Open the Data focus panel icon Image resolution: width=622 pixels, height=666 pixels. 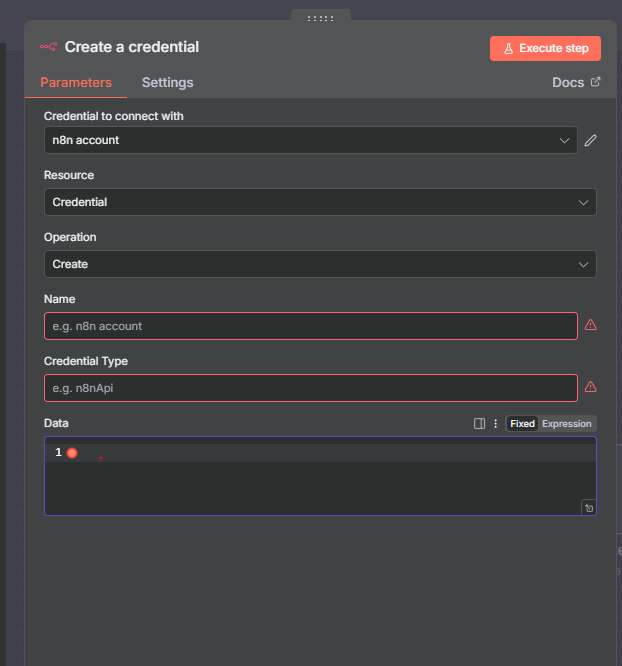pos(479,424)
